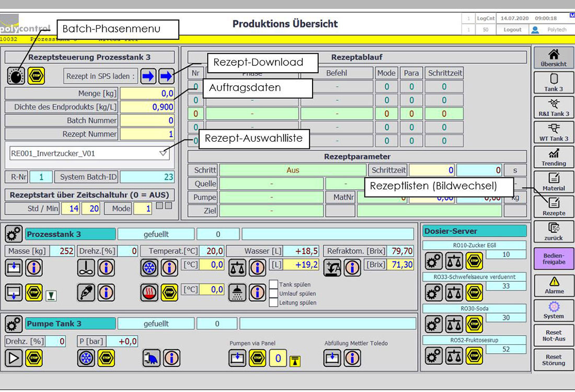Start the pump with the play icon
Image resolution: width=575 pixels, height=392 pixels.
[x=14, y=358]
